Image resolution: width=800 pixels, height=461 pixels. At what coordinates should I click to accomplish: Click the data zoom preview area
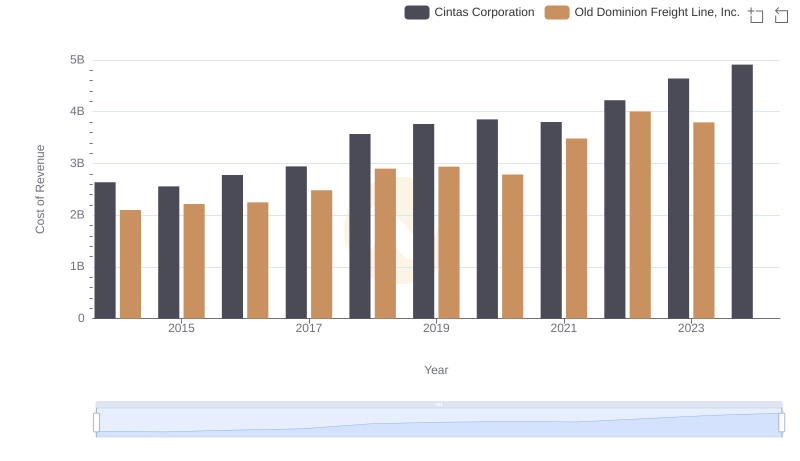pyautogui.click(x=439, y=422)
